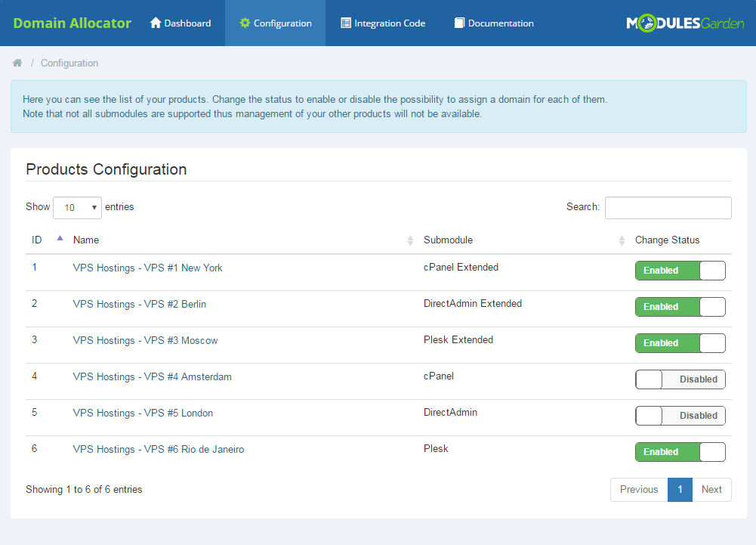This screenshot has height=545, width=756.
Task: Open VPS #3 Moscow product details
Action: coord(145,340)
